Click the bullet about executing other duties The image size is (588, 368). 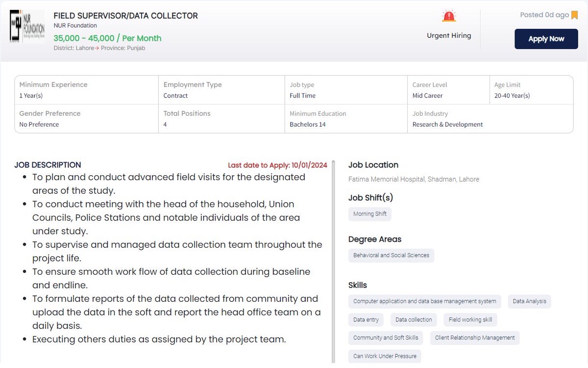tap(159, 339)
